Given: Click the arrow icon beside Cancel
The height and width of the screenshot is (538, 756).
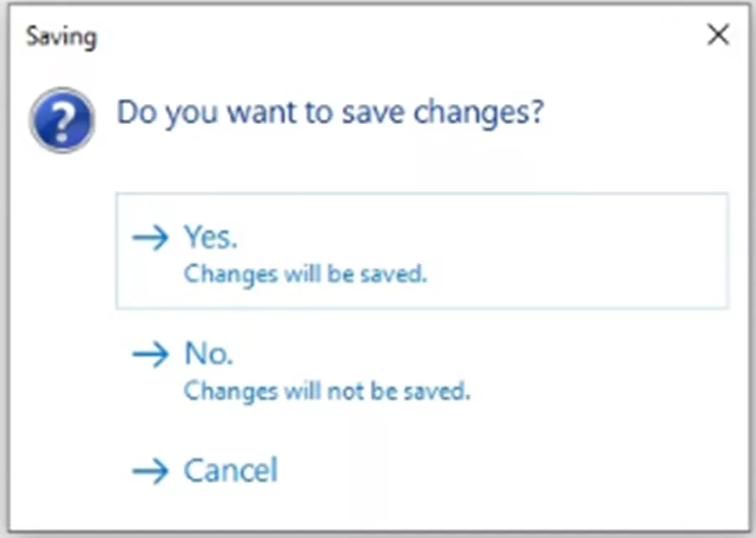Looking at the screenshot, I should point(151,471).
